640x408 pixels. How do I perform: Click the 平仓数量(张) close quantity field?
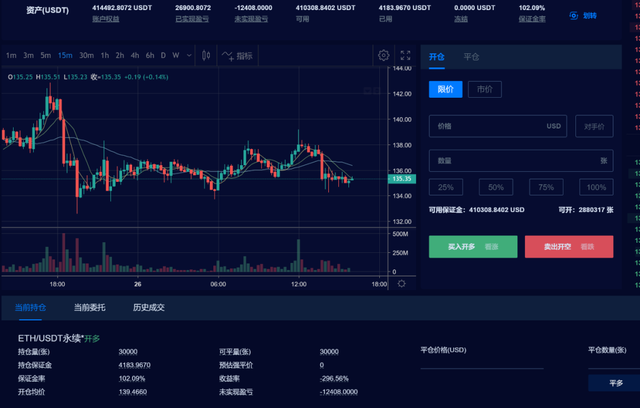point(614,362)
